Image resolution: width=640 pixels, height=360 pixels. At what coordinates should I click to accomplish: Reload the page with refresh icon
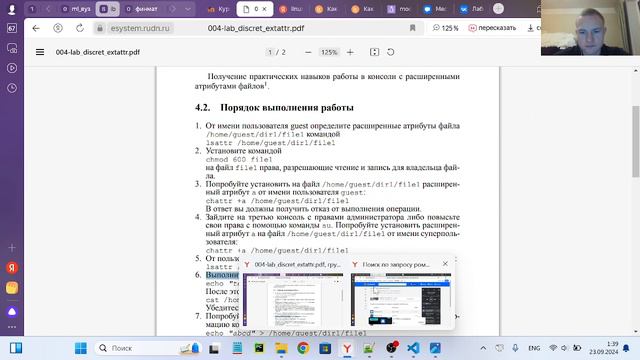point(80,28)
